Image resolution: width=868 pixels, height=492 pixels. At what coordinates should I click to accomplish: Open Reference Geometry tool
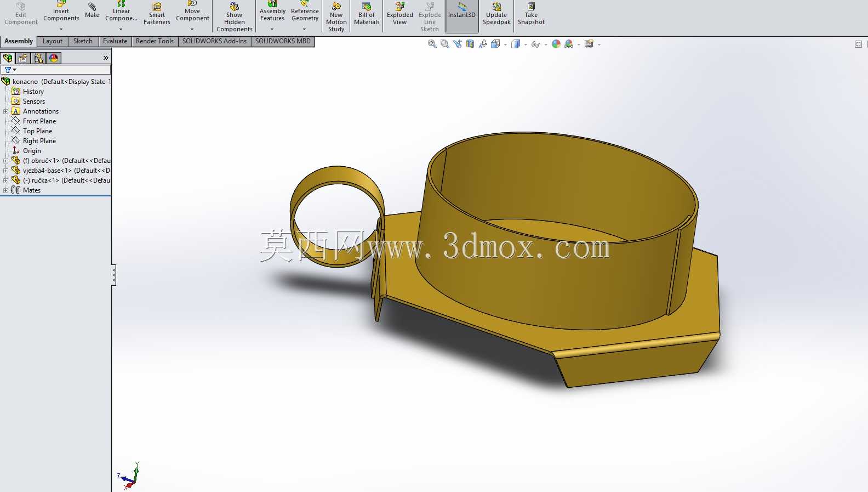[x=305, y=12]
